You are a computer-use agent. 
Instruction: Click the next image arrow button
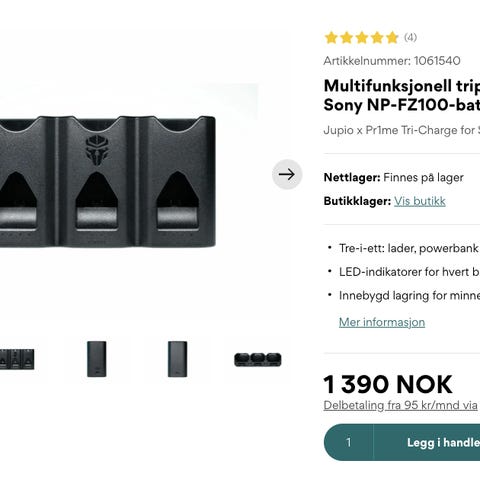pos(287,174)
